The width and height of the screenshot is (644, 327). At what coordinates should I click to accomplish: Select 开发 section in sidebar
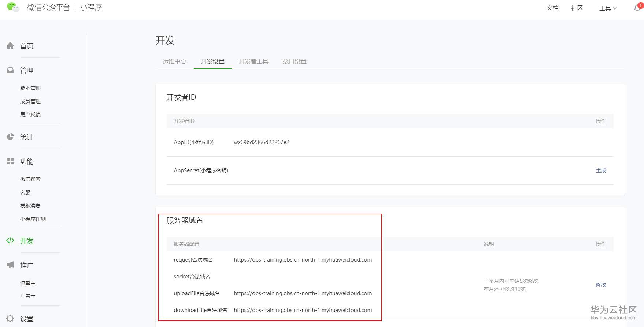27,241
